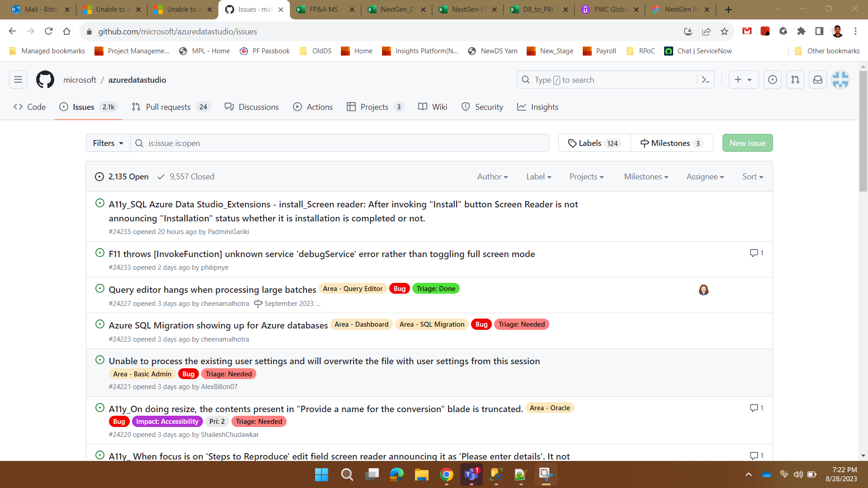Click browser address bar URL
Image resolution: width=868 pixels, height=488 pixels.
[x=178, y=31]
